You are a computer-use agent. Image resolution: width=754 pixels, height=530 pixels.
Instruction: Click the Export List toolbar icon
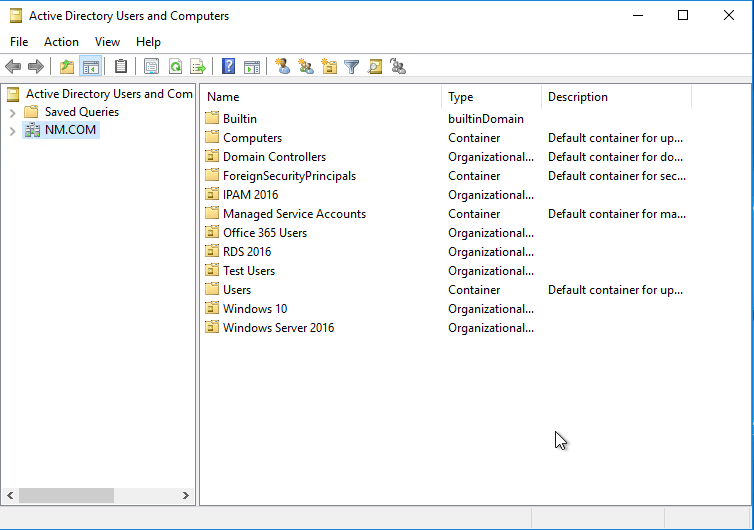pos(198,66)
